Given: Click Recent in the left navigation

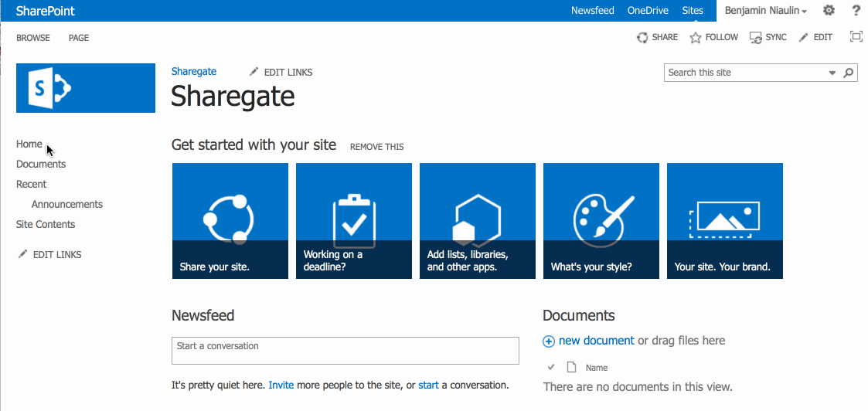Looking at the screenshot, I should (31, 184).
